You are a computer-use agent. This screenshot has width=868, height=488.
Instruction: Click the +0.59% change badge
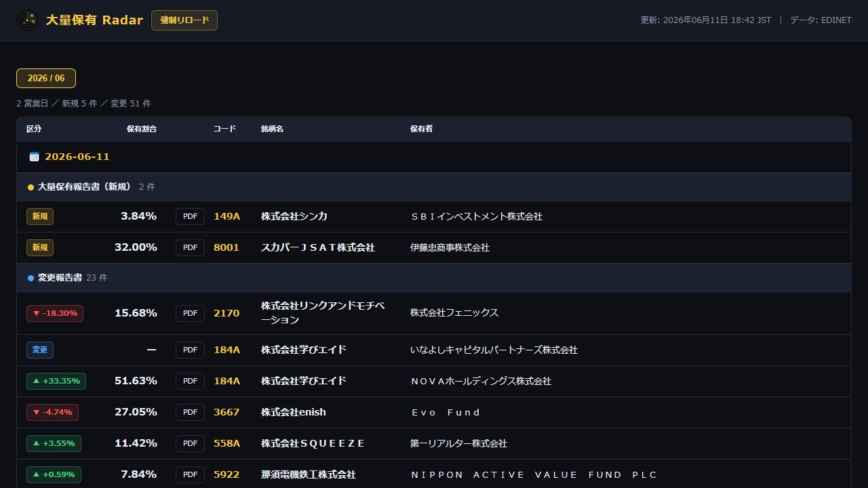pyautogui.click(x=54, y=474)
